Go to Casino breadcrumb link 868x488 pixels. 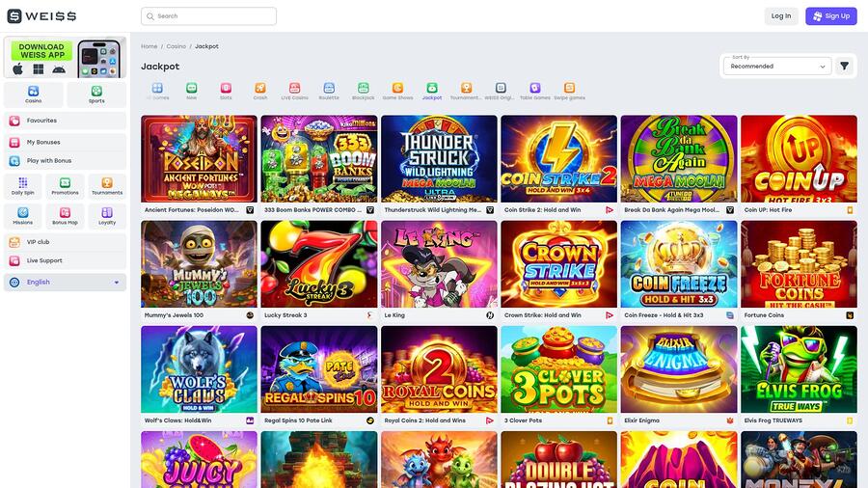[176, 46]
